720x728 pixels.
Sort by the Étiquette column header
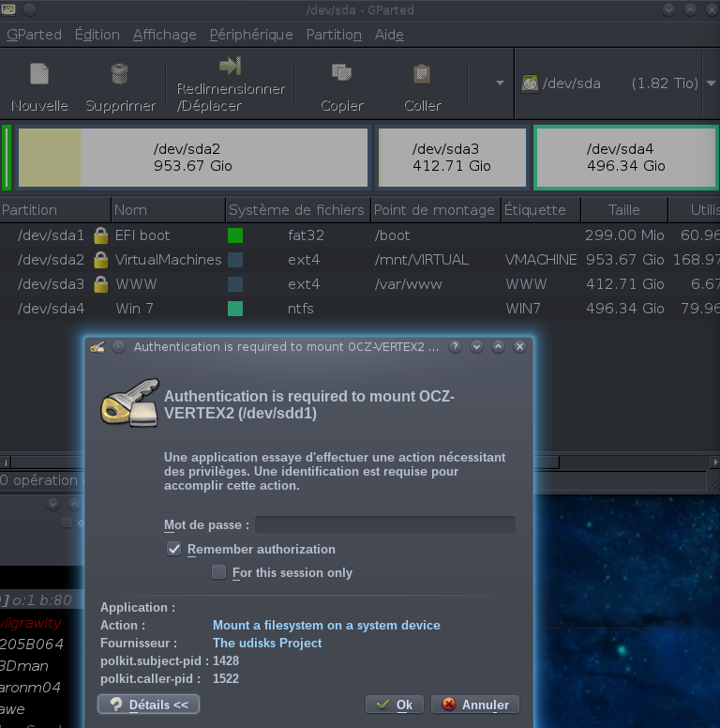pos(541,210)
